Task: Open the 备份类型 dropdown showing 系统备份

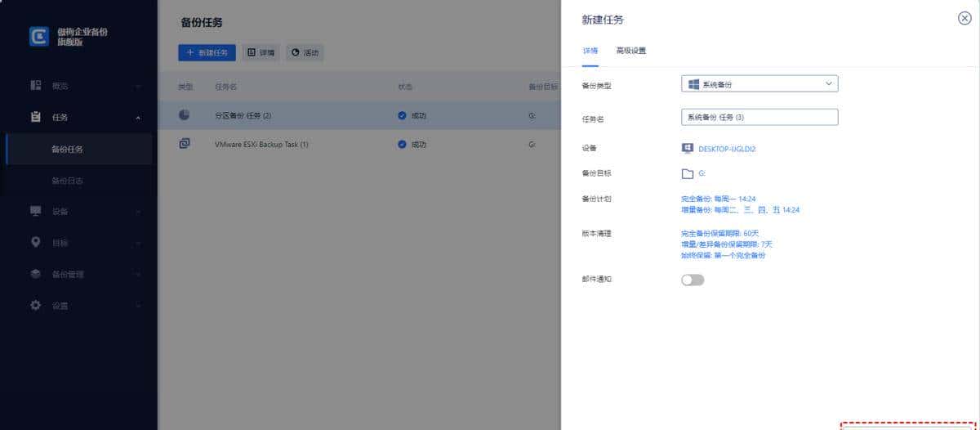Action: coord(759,83)
